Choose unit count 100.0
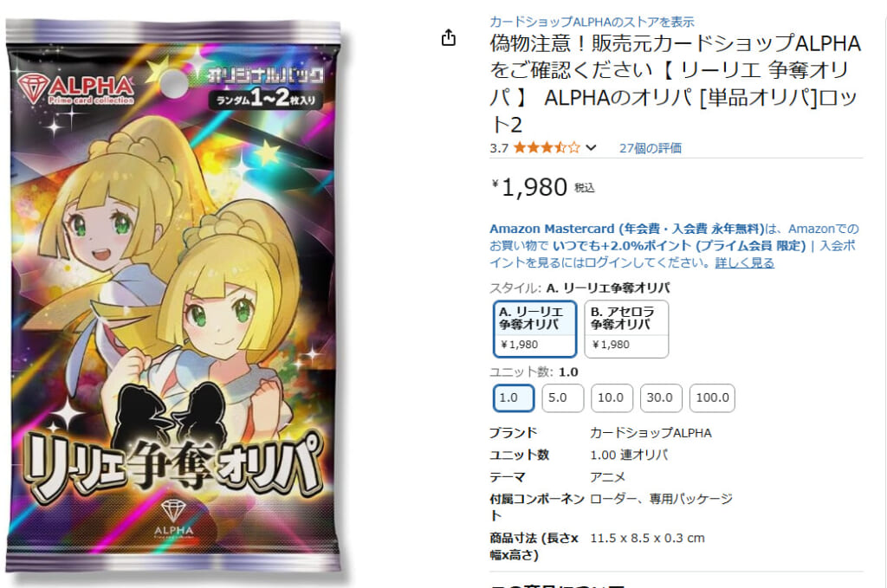 click(712, 398)
